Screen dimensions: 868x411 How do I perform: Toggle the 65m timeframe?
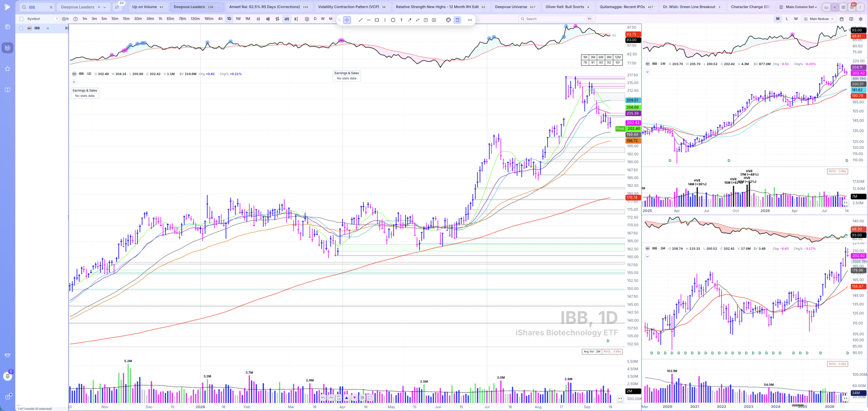171,19
